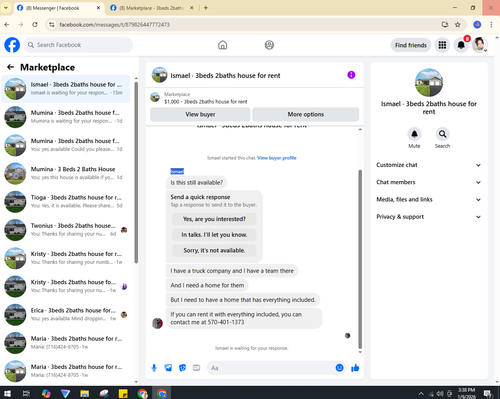Click message 'And I need a home for them'
Screen dimensions: 500x399
point(207,285)
